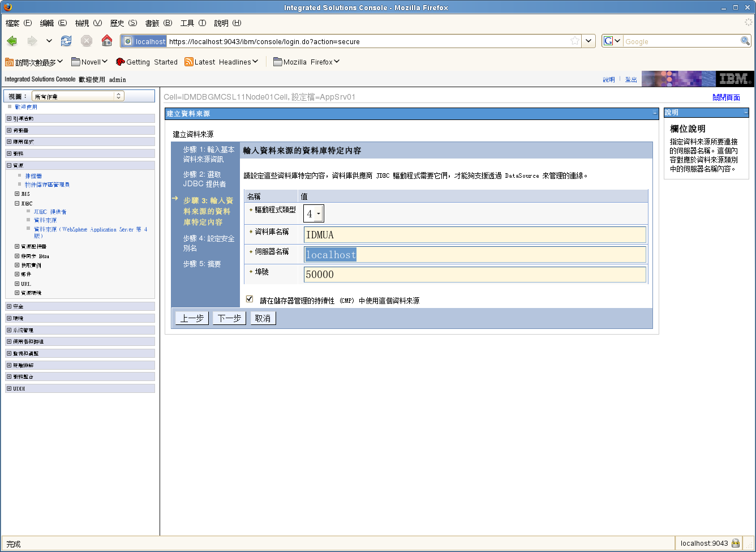The height and width of the screenshot is (552, 756).
Task: Open the 視圖 所有作業 dropdown
Action: coord(78,96)
